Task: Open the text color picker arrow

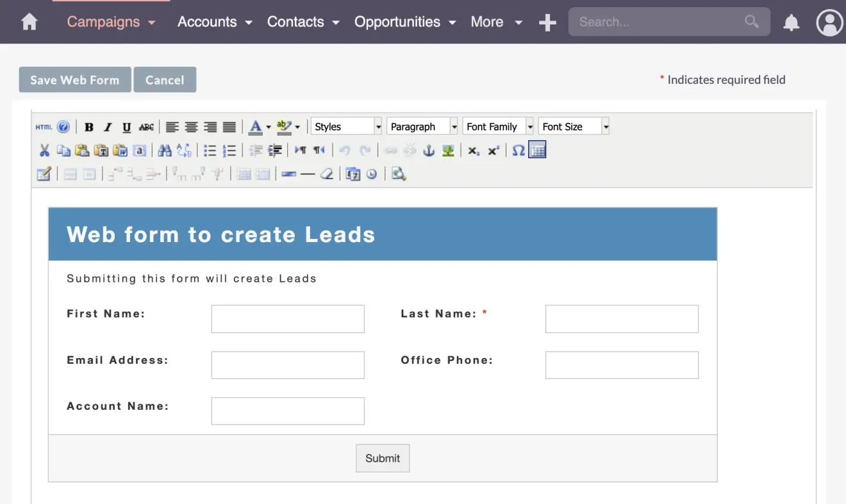Action: pos(269,127)
